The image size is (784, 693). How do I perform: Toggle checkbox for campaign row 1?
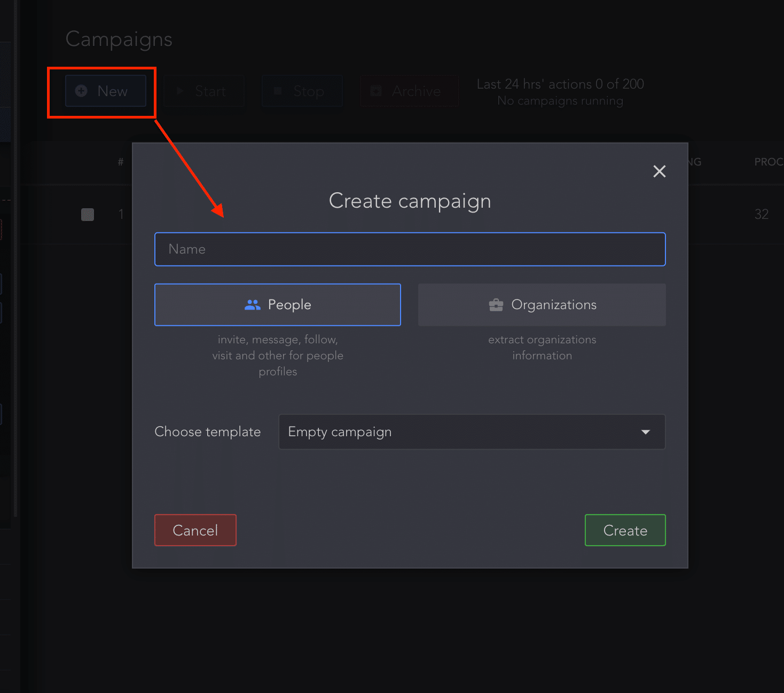[88, 215]
